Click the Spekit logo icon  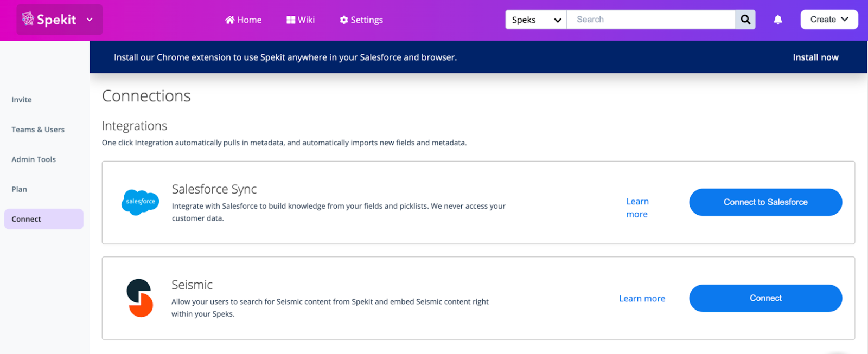[28, 19]
